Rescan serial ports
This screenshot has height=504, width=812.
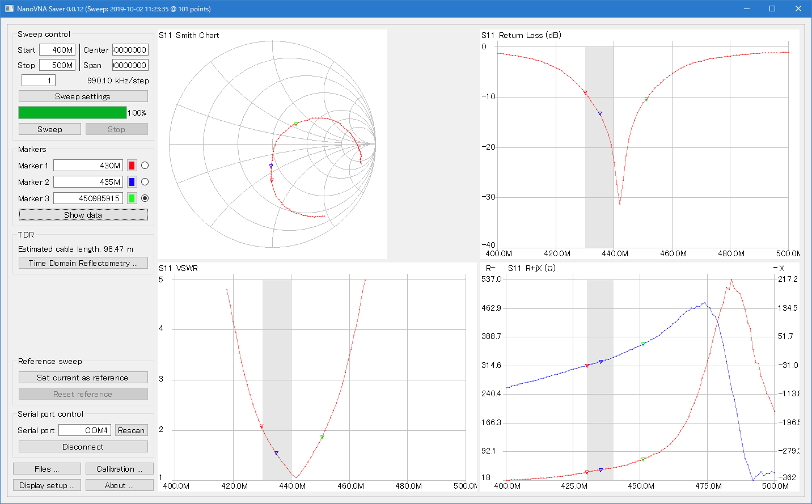click(x=132, y=430)
